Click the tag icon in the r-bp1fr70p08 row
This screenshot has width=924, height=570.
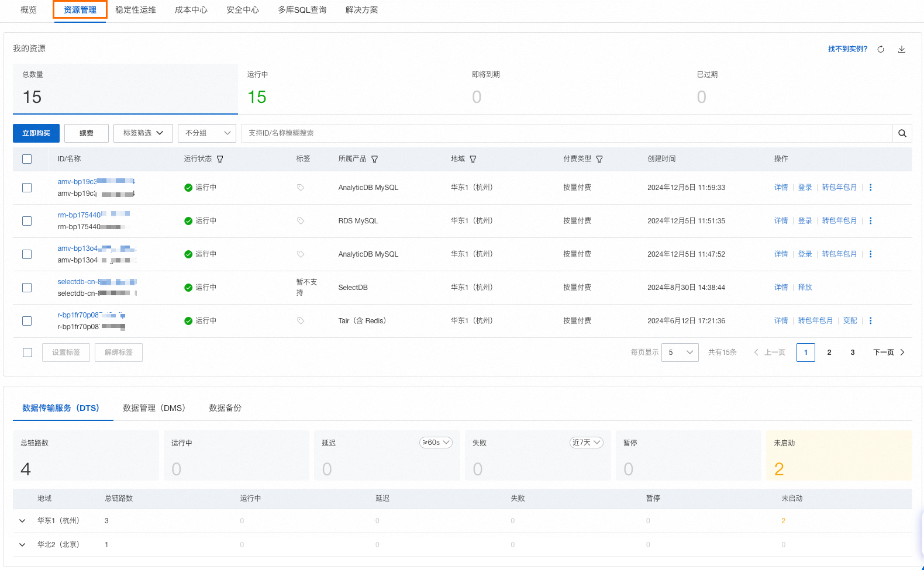(301, 321)
